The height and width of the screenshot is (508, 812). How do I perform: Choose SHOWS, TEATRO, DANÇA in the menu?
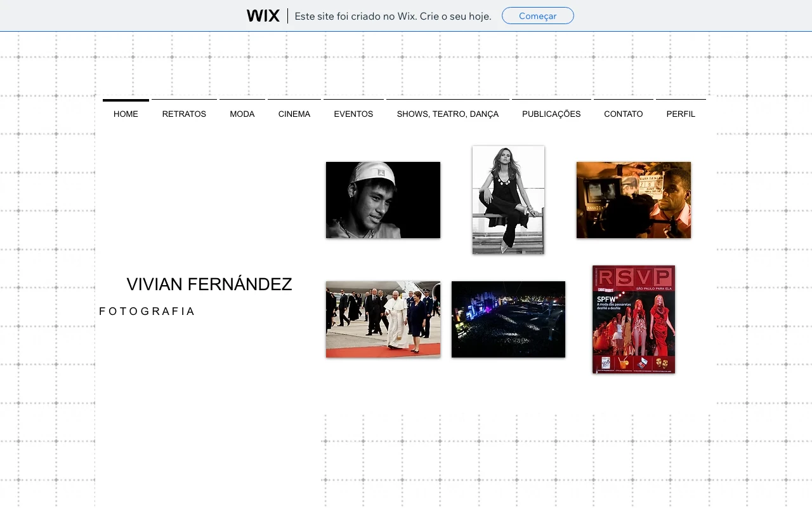[x=448, y=114]
